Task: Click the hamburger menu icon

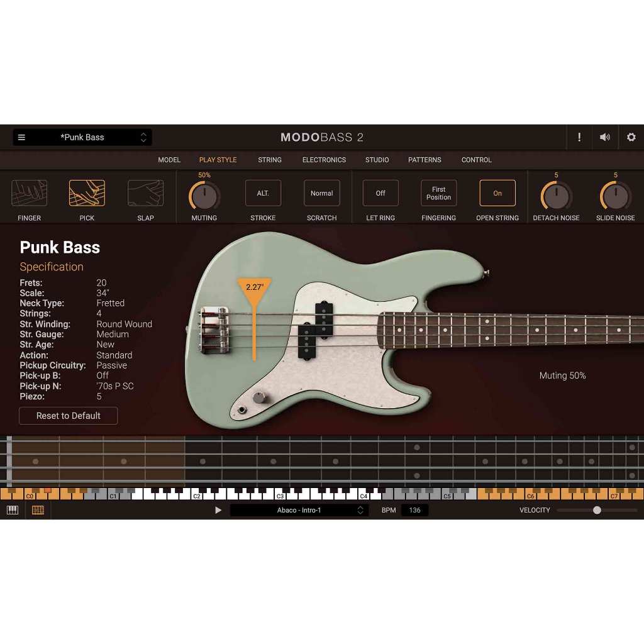Action: pos(21,137)
